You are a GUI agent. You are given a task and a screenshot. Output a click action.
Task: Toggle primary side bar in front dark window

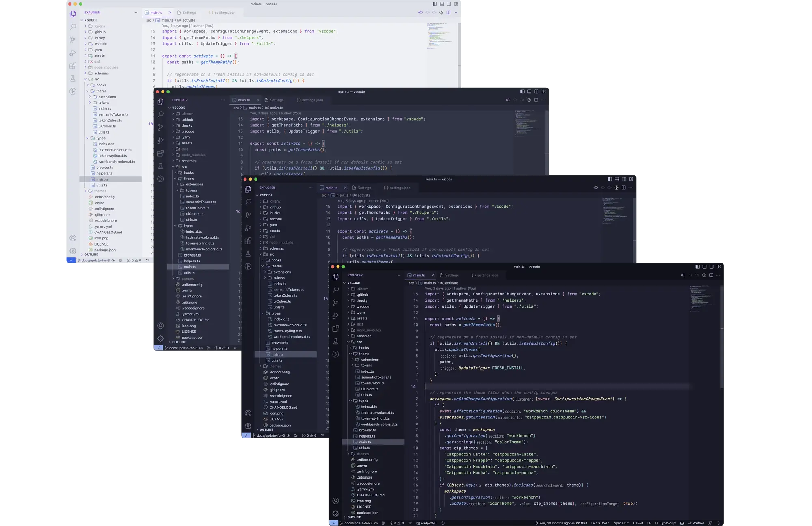[698, 267]
